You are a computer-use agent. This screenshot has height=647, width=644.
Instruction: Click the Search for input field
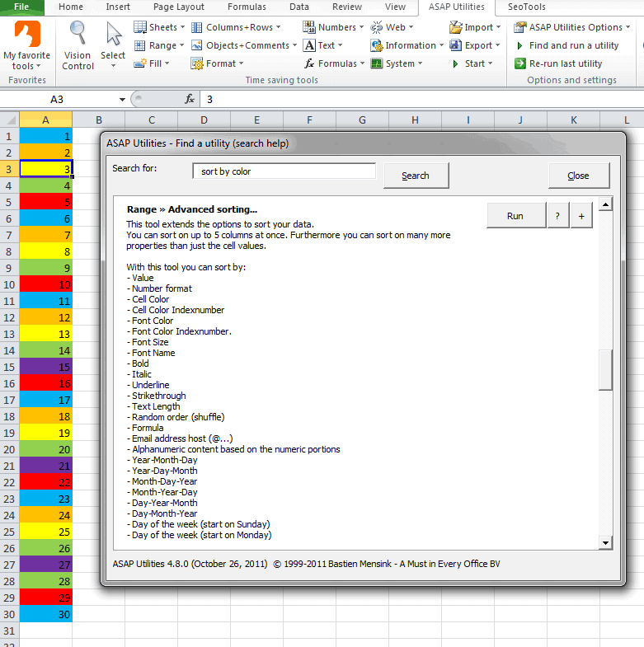284,171
